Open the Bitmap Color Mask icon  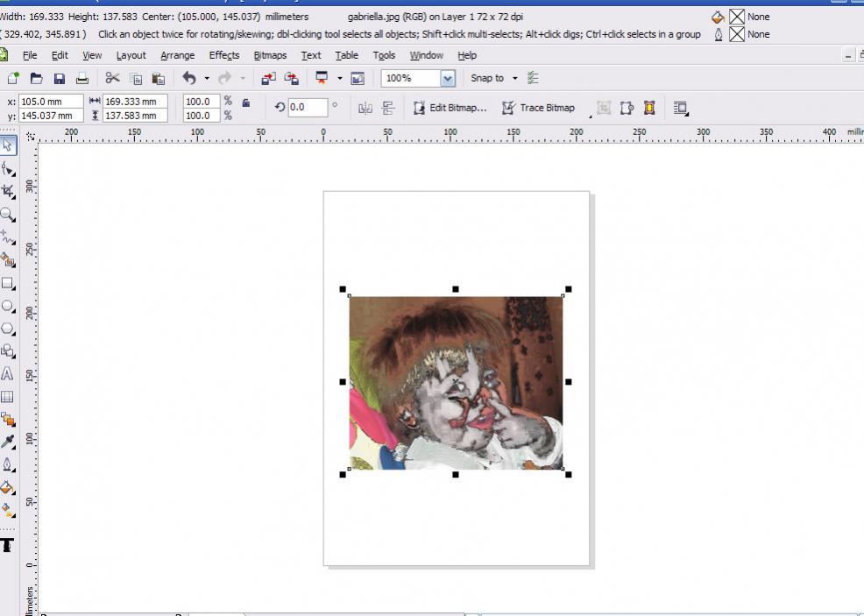click(x=649, y=108)
